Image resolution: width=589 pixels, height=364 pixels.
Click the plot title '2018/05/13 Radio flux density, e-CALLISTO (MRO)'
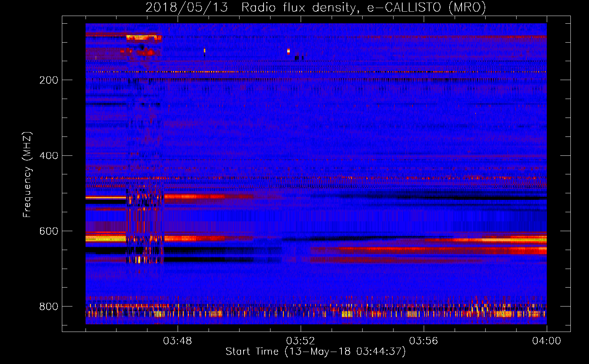pyautogui.click(x=316, y=7)
